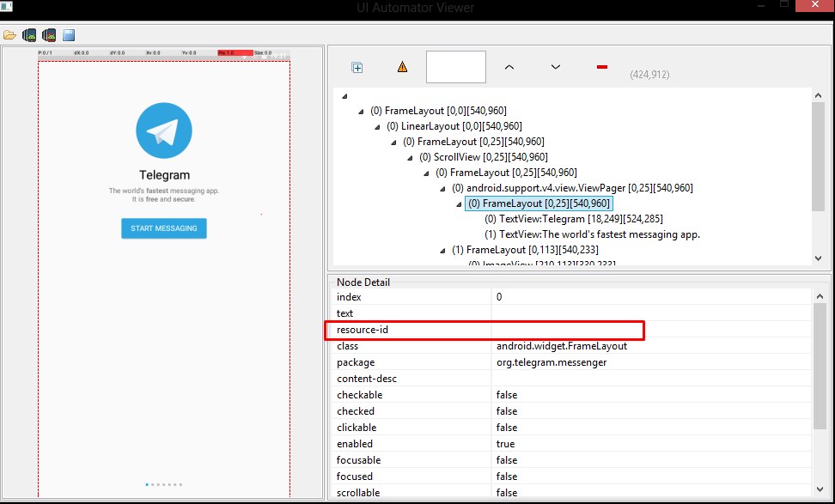Image resolution: width=835 pixels, height=504 pixels.
Task: Click the 'content-desc' property row
Action: coord(572,379)
